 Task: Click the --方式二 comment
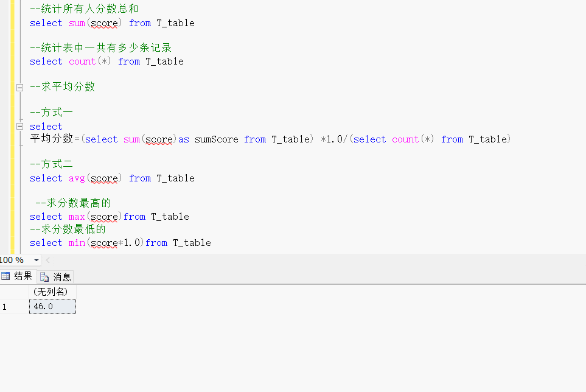pyautogui.click(x=51, y=164)
